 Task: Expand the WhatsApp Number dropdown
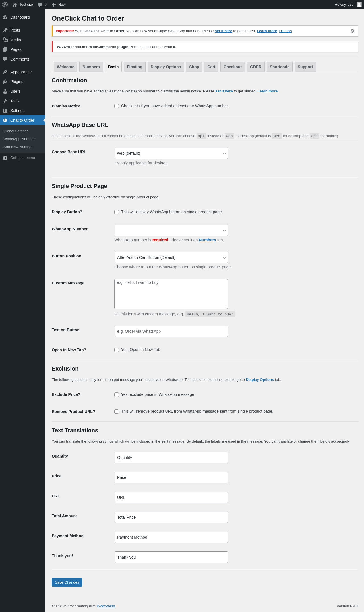(x=171, y=230)
